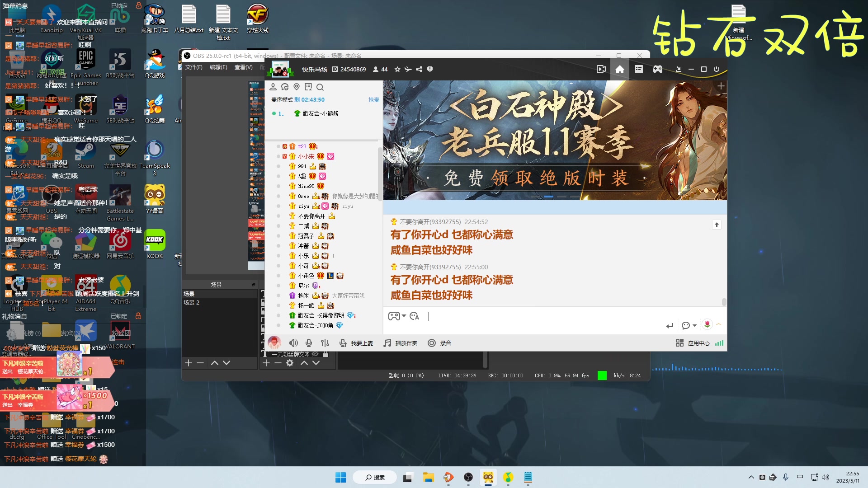Click the share icon in YY title bar

coord(419,69)
